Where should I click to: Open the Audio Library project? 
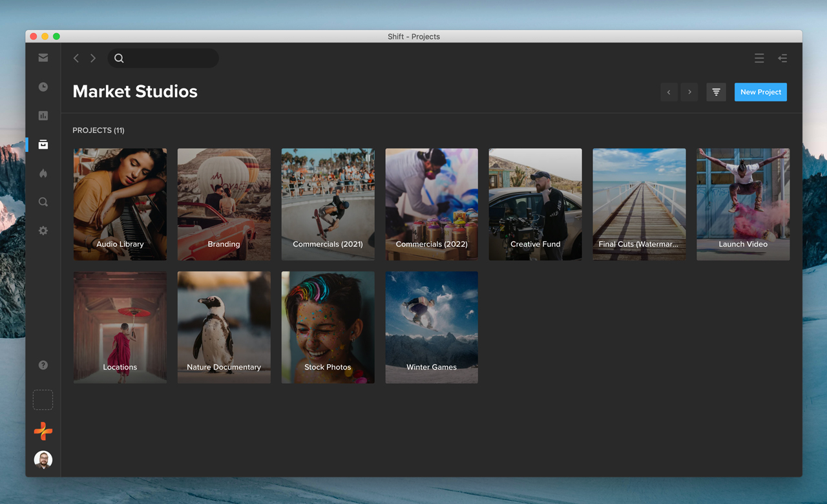click(120, 204)
